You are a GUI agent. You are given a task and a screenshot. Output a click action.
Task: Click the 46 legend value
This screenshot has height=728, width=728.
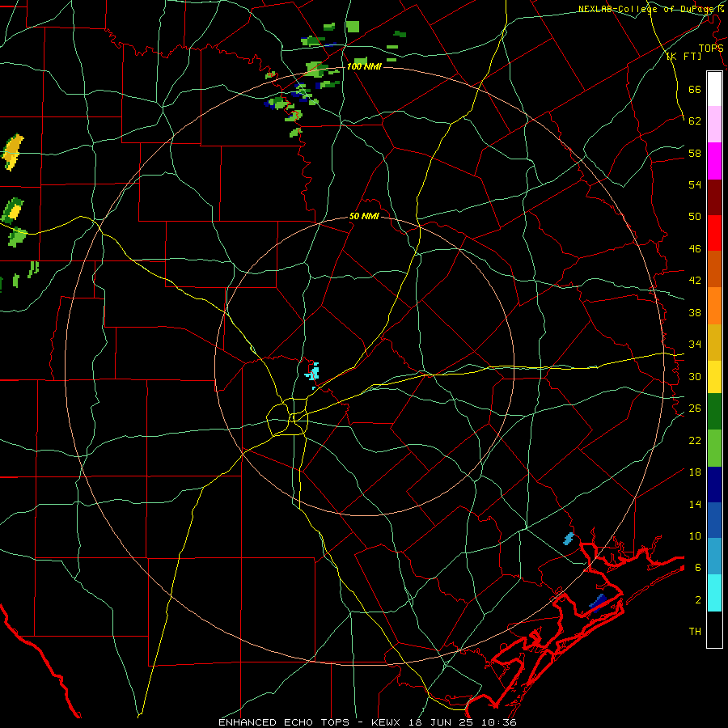click(695, 249)
